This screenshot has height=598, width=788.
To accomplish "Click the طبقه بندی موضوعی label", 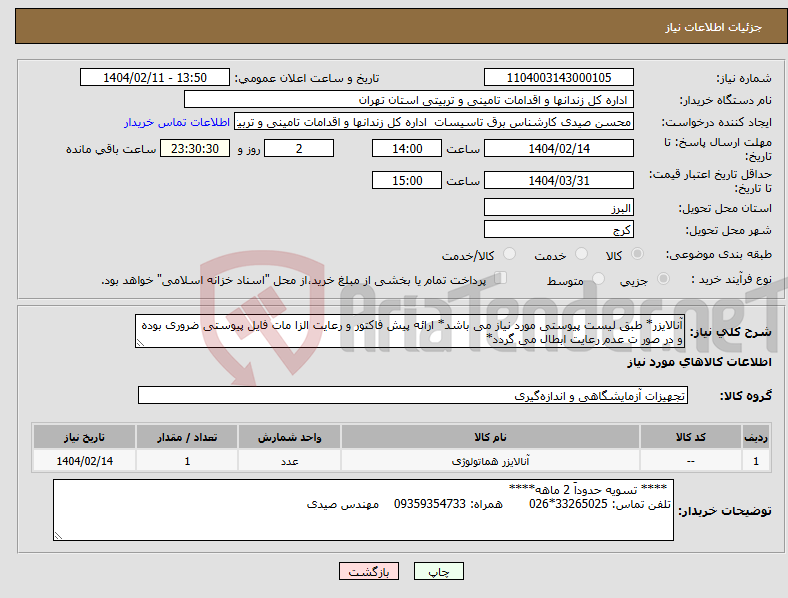I will click(x=719, y=254).
